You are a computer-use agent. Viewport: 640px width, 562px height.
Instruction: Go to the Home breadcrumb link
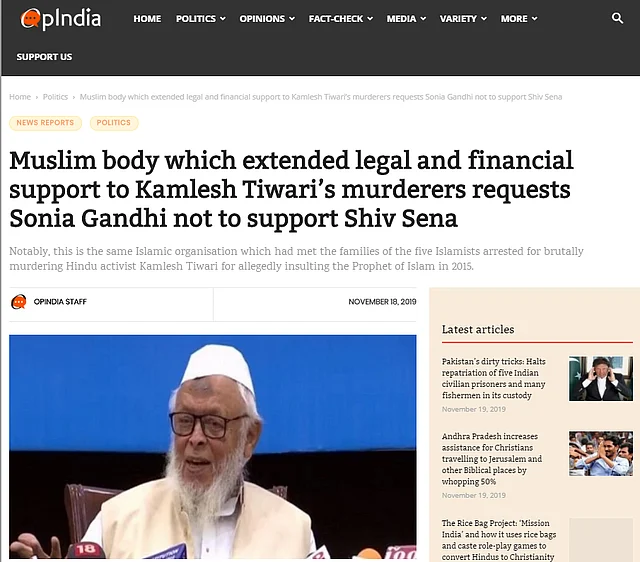(x=20, y=97)
